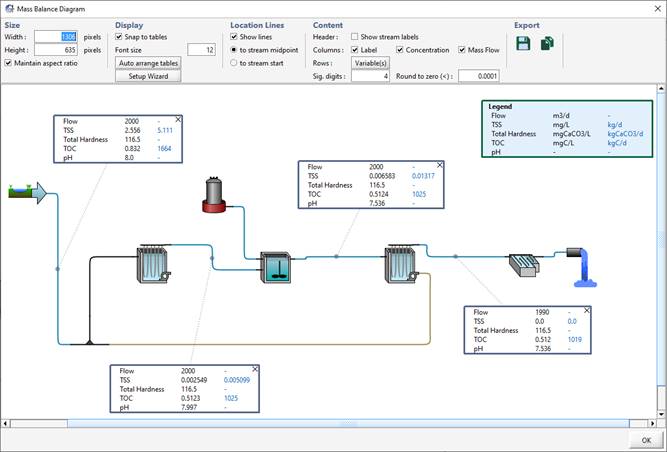The width and height of the screenshot is (667, 452).
Task: Click location marker after mixing tank
Action: coord(336,256)
